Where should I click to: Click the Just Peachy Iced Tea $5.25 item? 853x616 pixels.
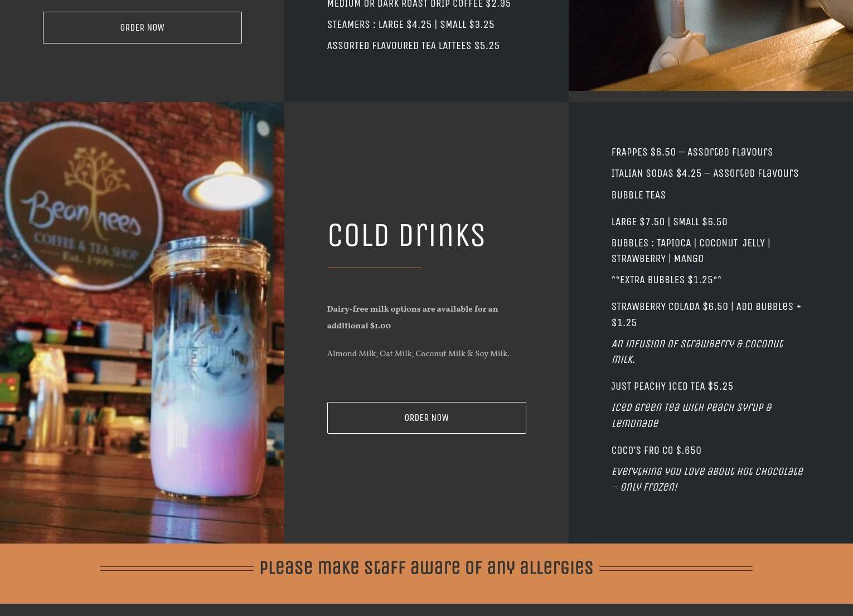672,386
